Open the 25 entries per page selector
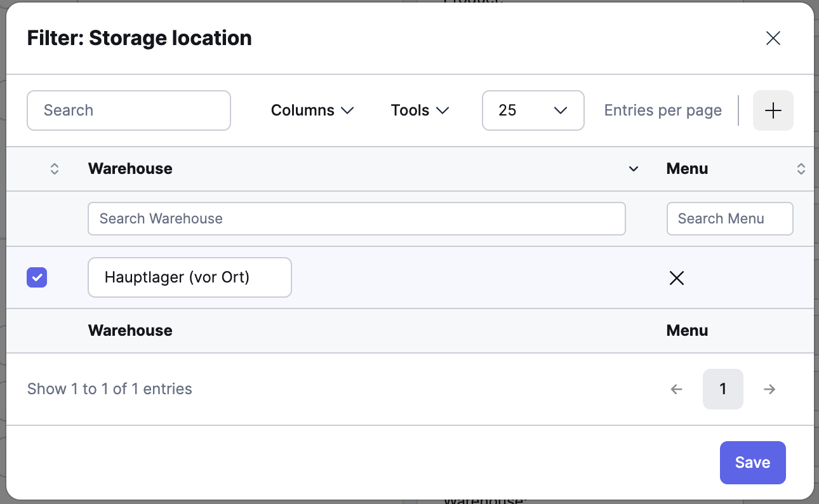The width and height of the screenshot is (819, 504). (533, 110)
